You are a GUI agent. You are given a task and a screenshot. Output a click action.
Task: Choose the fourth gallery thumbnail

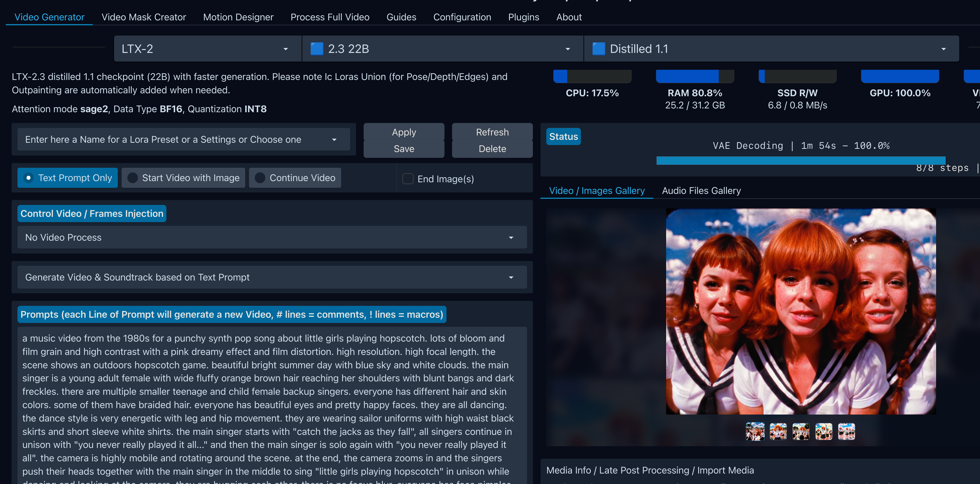point(824,432)
